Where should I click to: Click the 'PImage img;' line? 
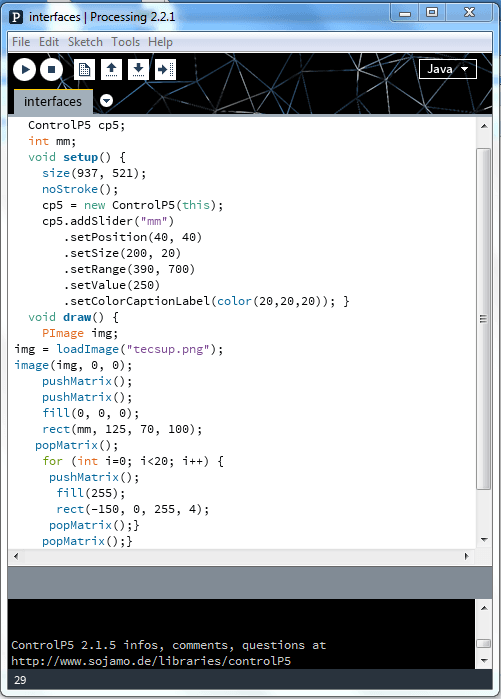tap(80, 333)
